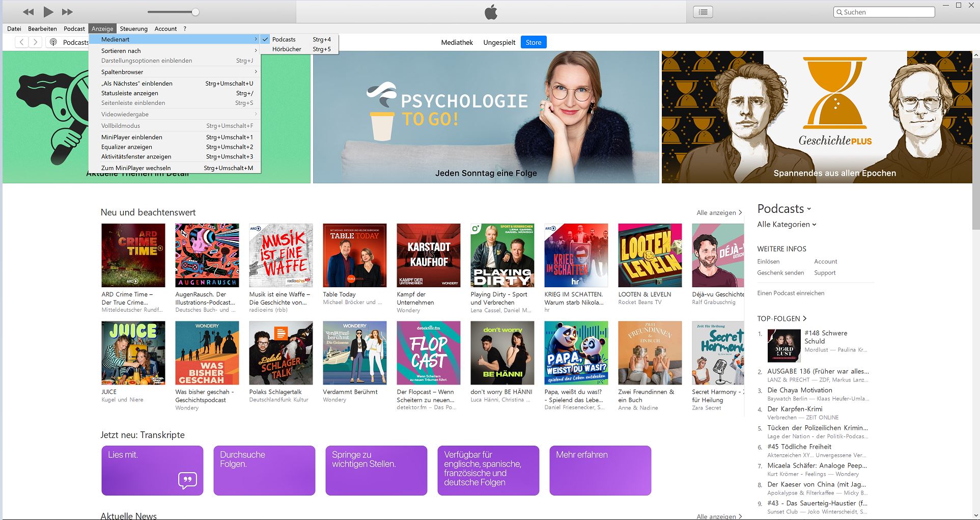Open the Mordlust episode thumbnail

784,346
